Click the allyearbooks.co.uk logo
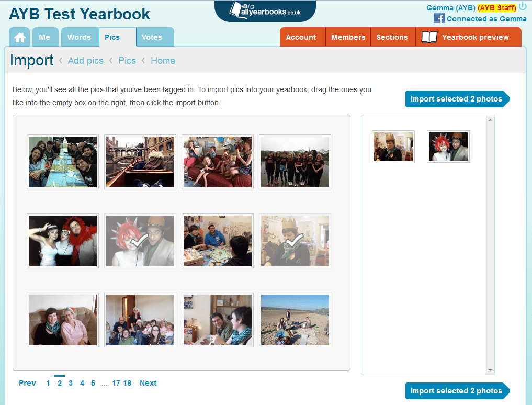The image size is (532, 405). (x=265, y=10)
